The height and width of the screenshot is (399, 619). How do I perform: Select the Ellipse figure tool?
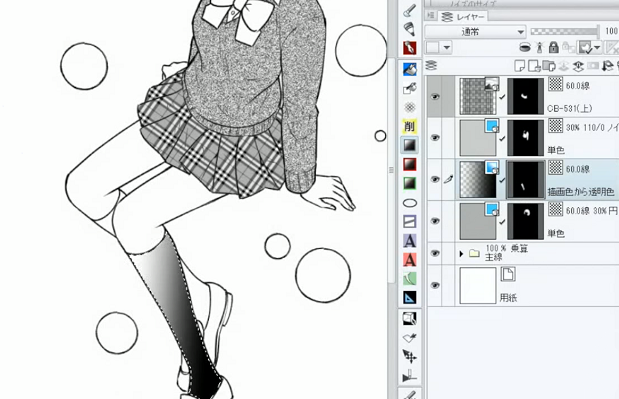point(410,203)
